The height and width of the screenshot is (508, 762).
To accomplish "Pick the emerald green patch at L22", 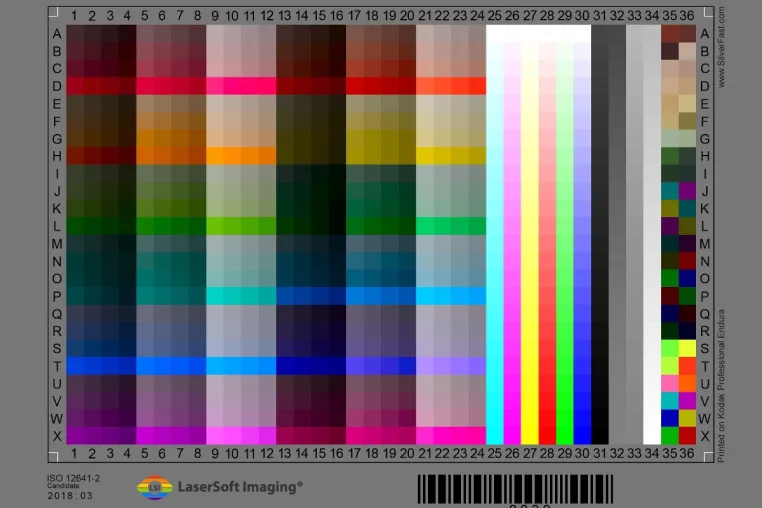I will click(x=442, y=226).
